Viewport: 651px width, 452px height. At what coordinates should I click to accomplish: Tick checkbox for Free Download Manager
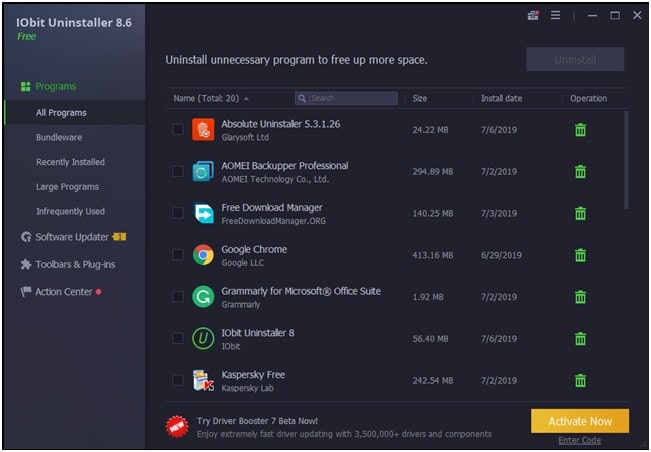pyautogui.click(x=178, y=213)
